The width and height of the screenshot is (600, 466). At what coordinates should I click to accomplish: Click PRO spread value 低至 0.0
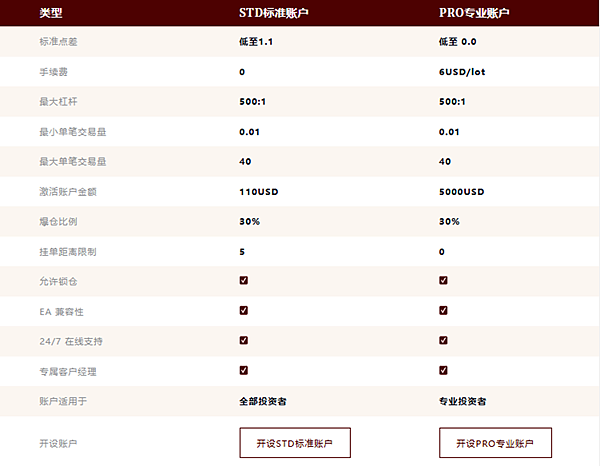[457, 42]
